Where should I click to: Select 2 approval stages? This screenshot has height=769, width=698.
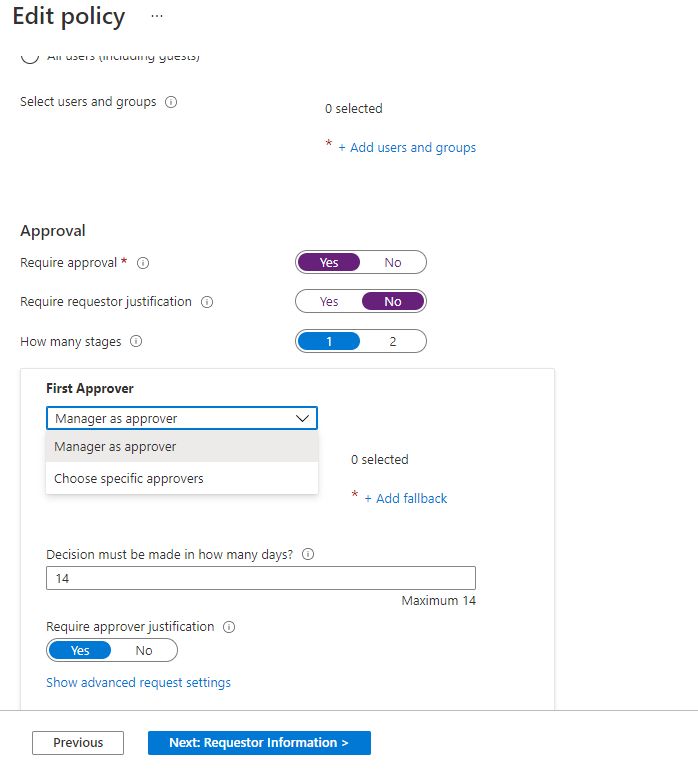[x=393, y=342]
